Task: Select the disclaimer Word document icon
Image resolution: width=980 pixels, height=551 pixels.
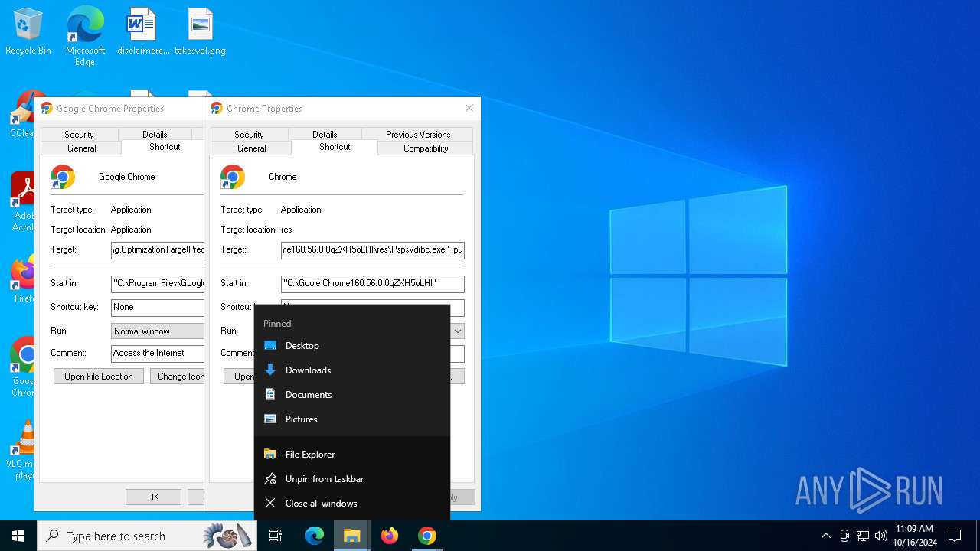Action: pos(143,32)
